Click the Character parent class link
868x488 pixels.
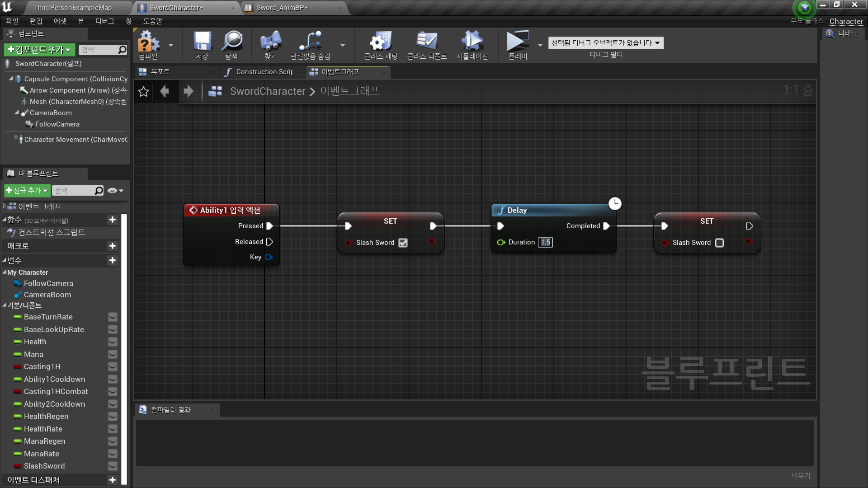click(846, 21)
